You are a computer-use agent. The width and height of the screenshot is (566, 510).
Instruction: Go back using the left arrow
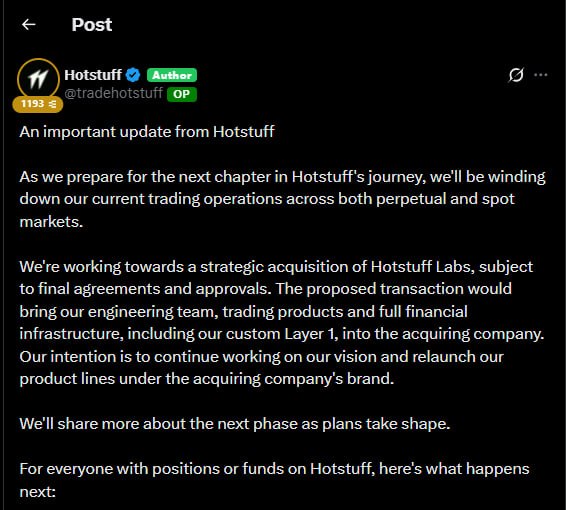pyautogui.click(x=29, y=25)
